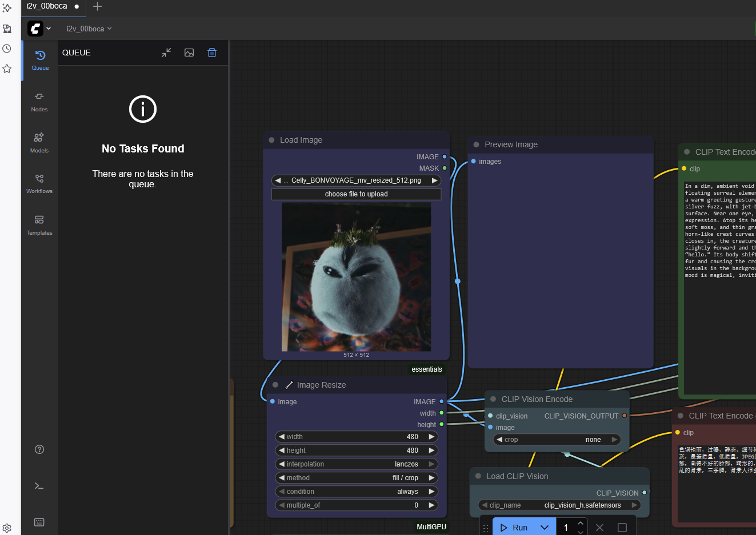756x535 pixels.
Task: Toggle the console terminal icon
Action: coord(39,486)
